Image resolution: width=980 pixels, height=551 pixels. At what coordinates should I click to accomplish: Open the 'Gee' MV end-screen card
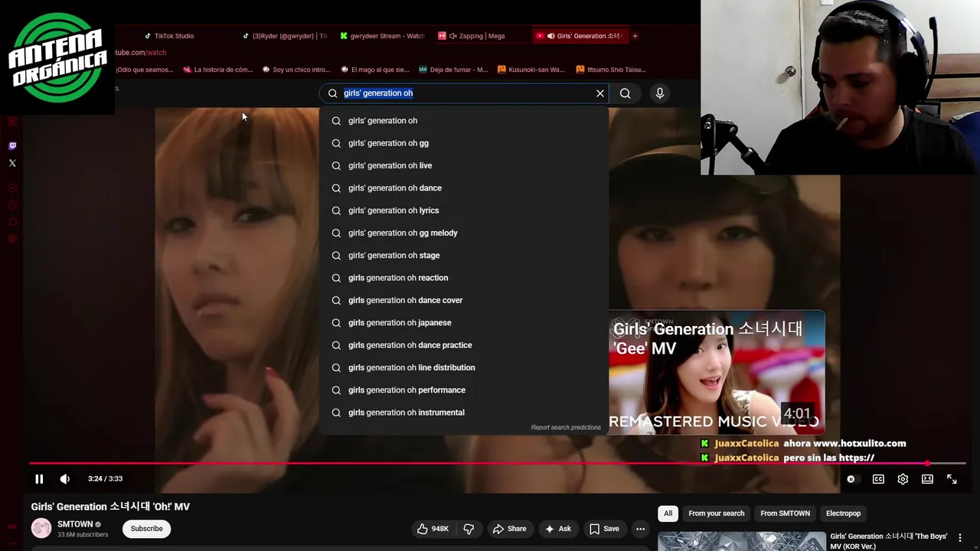(x=717, y=373)
